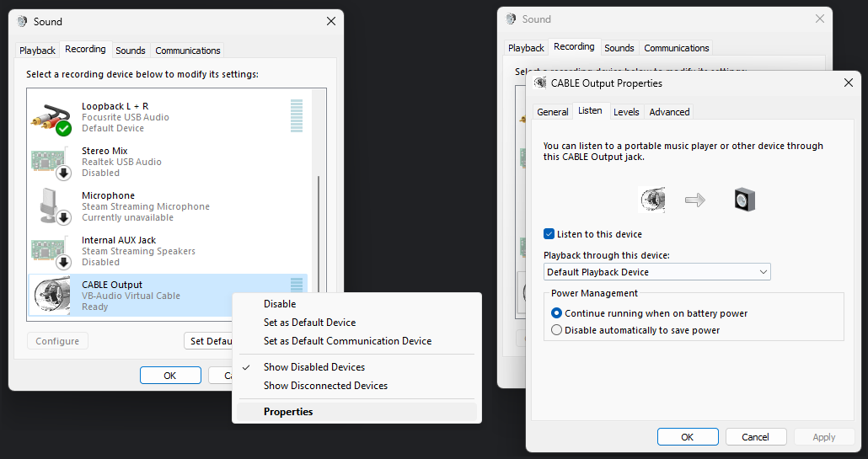Click the CABLE Output plug icon in list
Image resolution: width=868 pixels, height=459 pixels.
(51, 296)
